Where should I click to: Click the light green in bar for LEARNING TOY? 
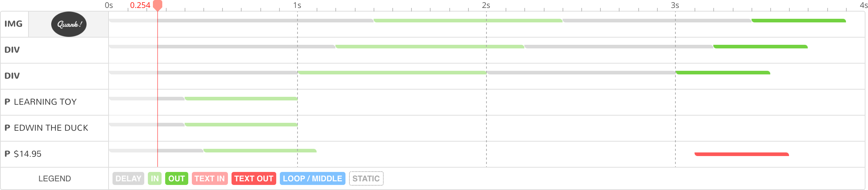coord(241,99)
